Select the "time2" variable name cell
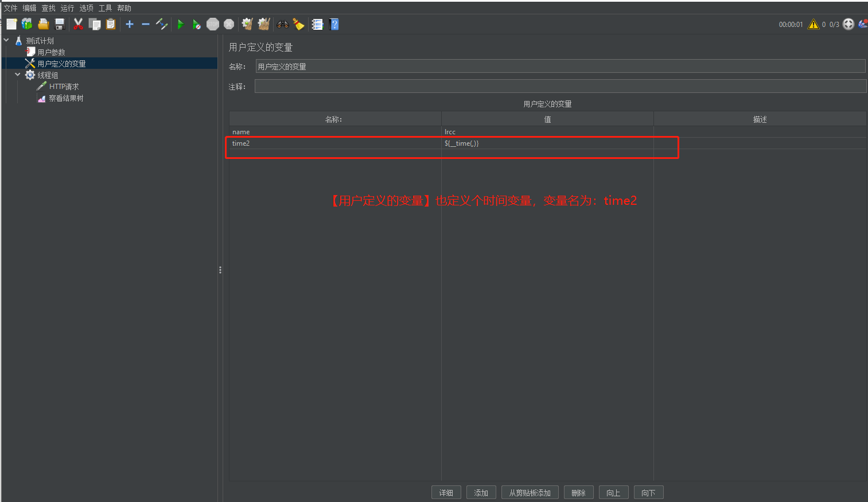This screenshot has height=502, width=868. tap(335, 143)
